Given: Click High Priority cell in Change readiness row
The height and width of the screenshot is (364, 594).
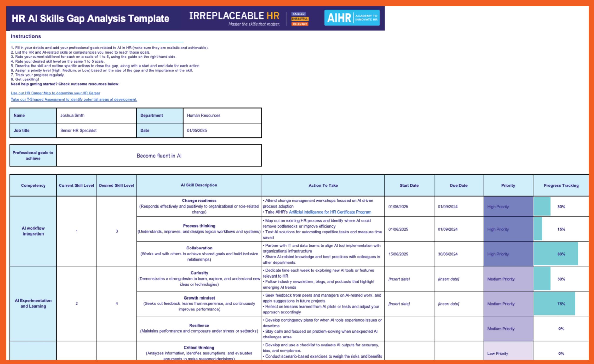Looking at the screenshot, I should (x=508, y=206).
